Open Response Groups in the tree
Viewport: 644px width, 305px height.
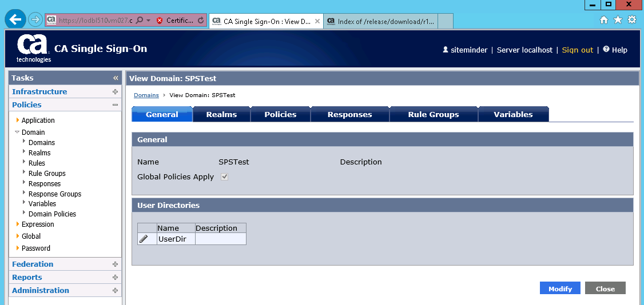pyautogui.click(x=55, y=194)
